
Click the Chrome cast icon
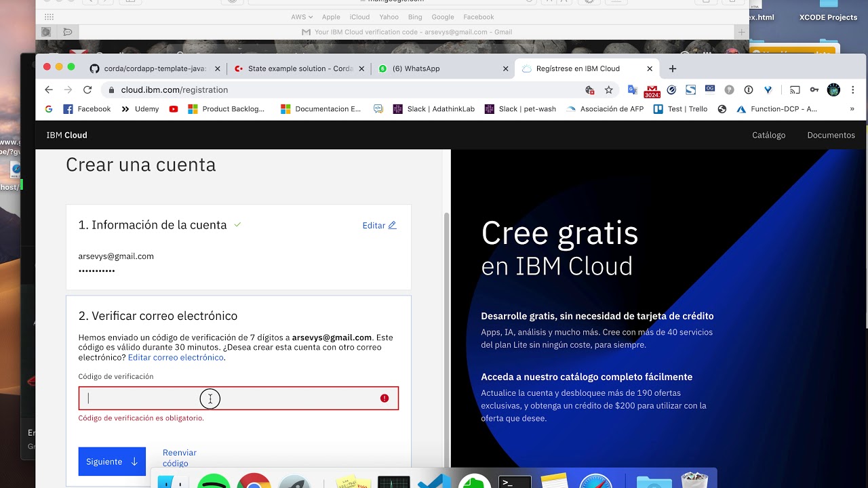(x=795, y=89)
